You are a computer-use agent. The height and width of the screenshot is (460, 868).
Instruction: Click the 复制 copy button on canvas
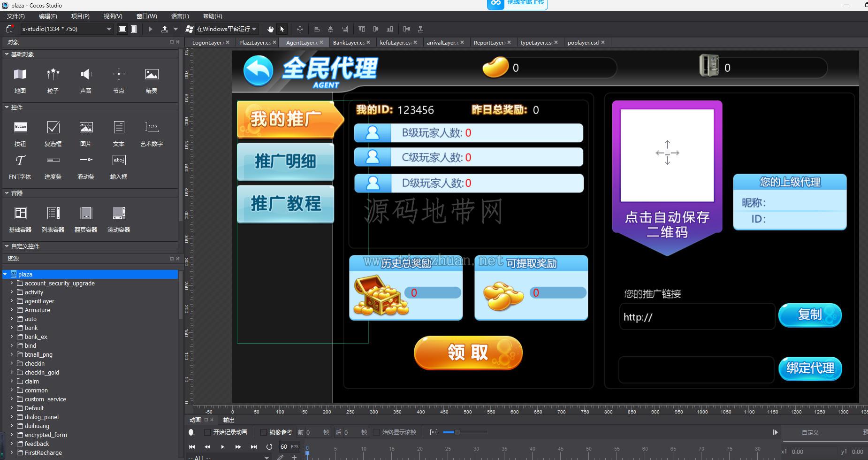(810, 315)
